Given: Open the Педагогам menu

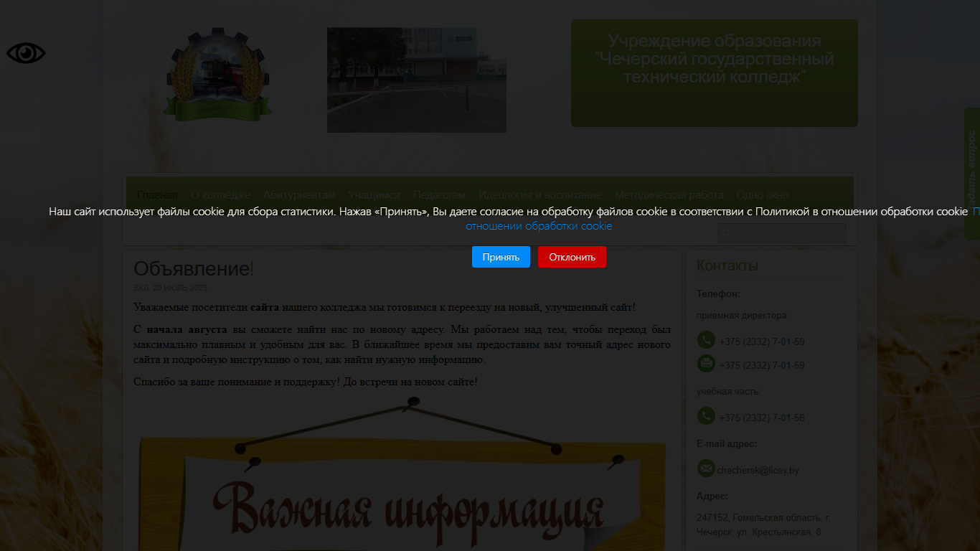Looking at the screenshot, I should (x=439, y=195).
